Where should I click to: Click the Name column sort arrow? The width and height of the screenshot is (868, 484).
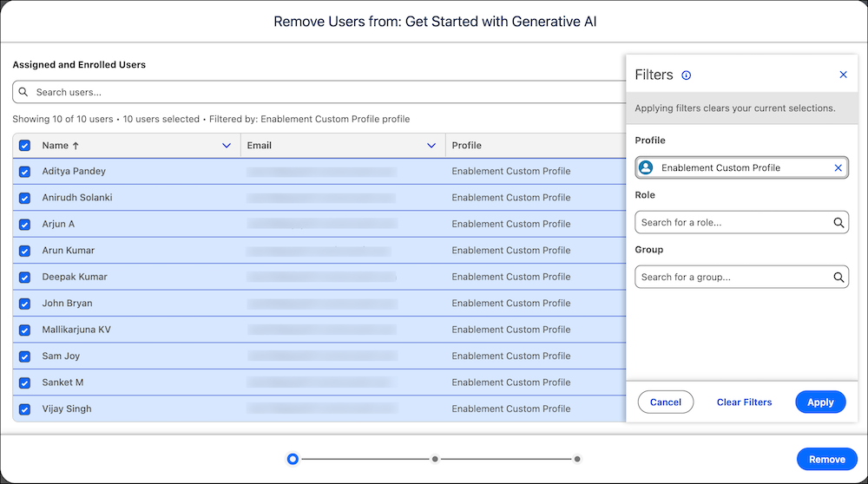pos(76,146)
